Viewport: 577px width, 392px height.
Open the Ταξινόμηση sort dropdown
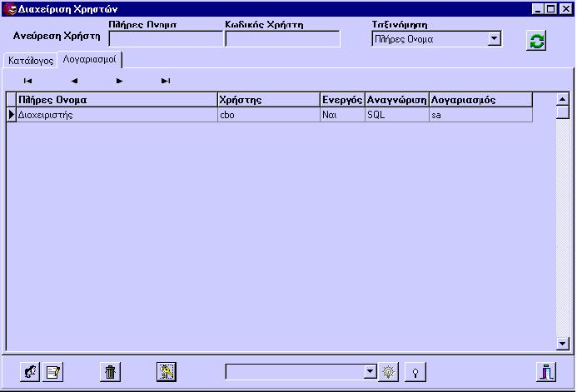495,39
